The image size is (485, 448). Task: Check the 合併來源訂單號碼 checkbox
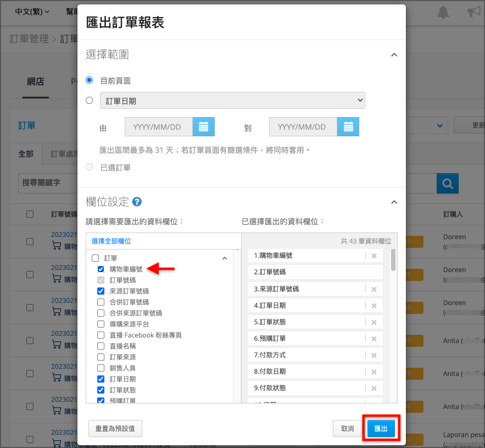[101, 313]
